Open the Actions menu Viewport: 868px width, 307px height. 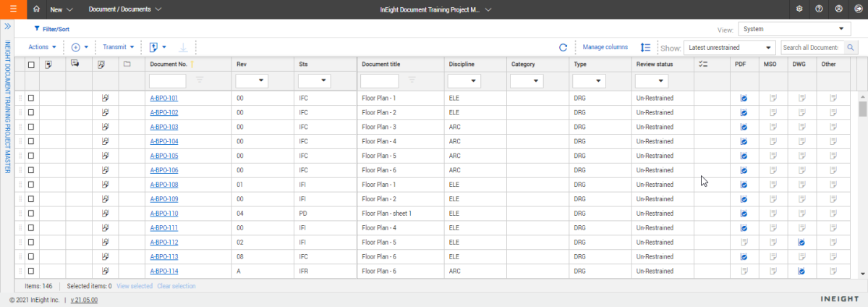coord(42,47)
